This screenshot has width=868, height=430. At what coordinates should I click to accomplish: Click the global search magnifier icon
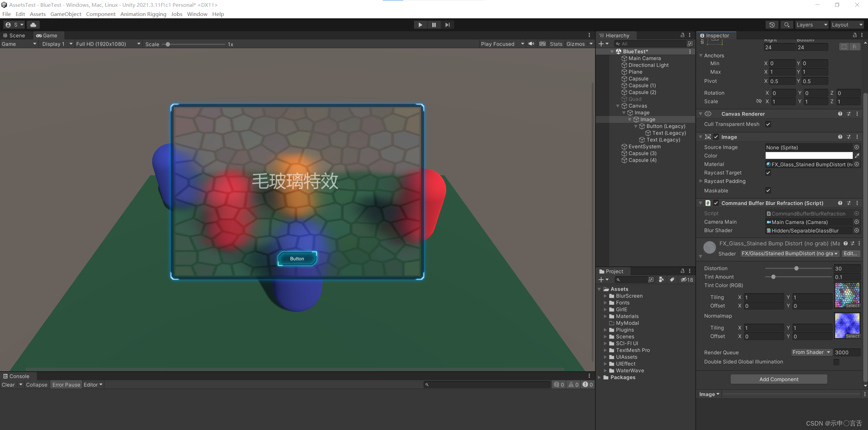tap(787, 25)
